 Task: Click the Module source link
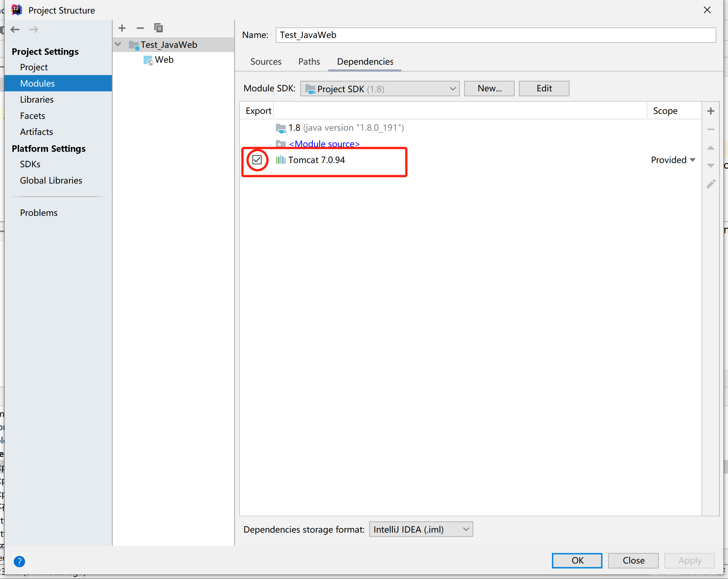[x=324, y=144]
